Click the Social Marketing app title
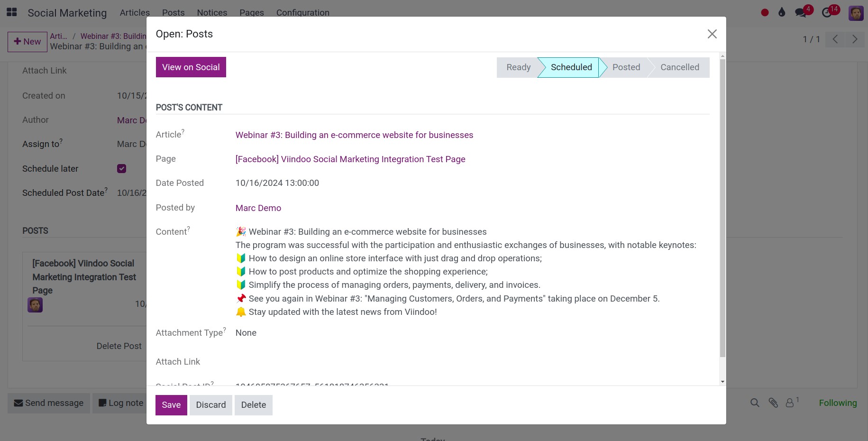 point(67,13)
